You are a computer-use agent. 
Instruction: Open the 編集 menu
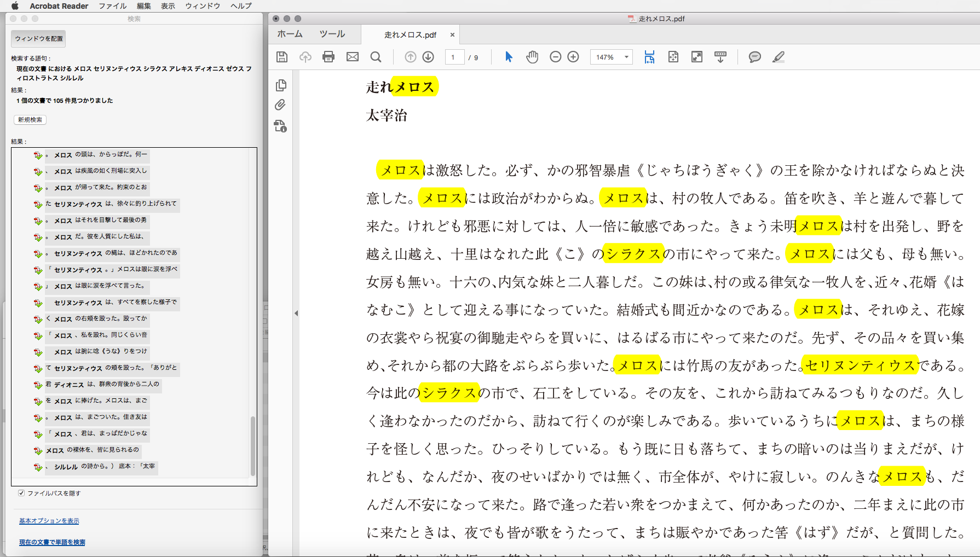pyautogui.click(x=144, y=6)
